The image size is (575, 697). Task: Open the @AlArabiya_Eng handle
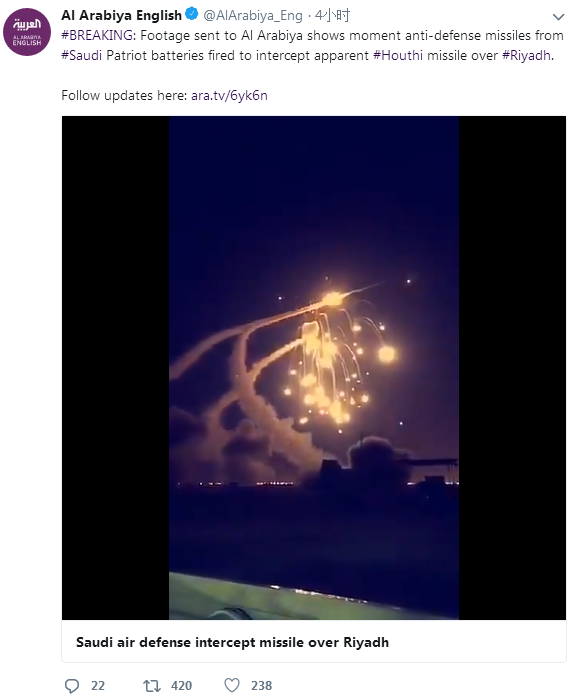pyautogui.click(x=253, y=16)
